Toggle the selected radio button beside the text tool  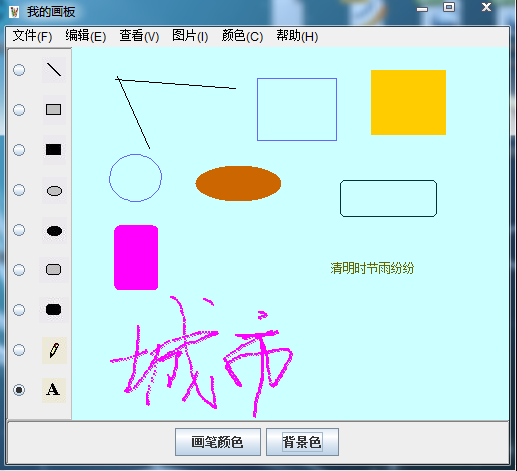(x=19, y=390)
